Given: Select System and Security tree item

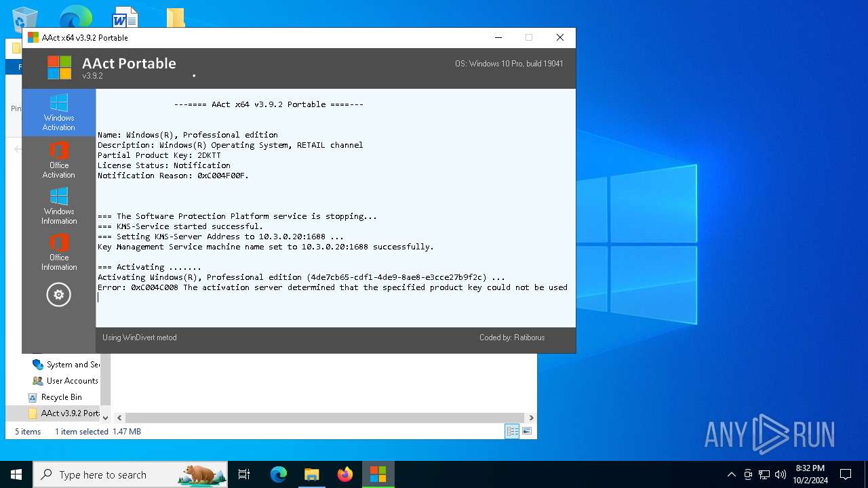Looking at the screenshot, I should tap(66, 365).
